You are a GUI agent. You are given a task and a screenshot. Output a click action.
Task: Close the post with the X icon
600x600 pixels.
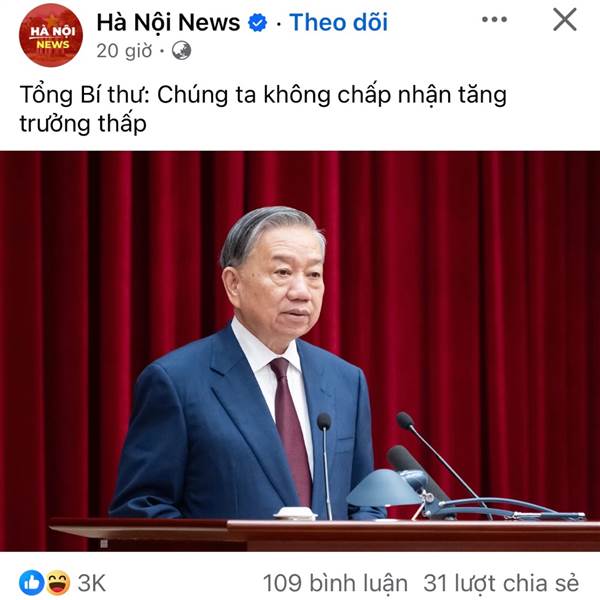(565, 20)
